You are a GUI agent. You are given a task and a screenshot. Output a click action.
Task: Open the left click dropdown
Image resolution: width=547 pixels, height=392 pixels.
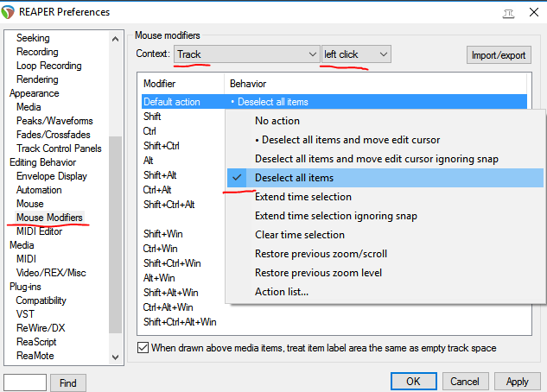pos(356,54)
